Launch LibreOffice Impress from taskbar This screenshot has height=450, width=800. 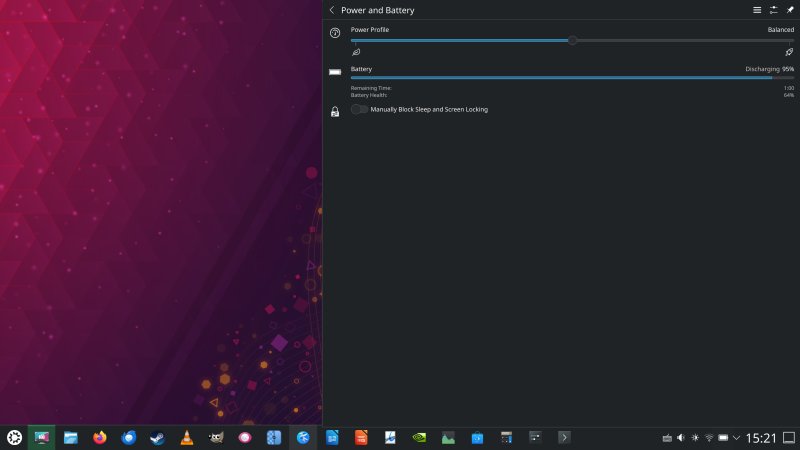pyautogui.click(x=361, y=437)
